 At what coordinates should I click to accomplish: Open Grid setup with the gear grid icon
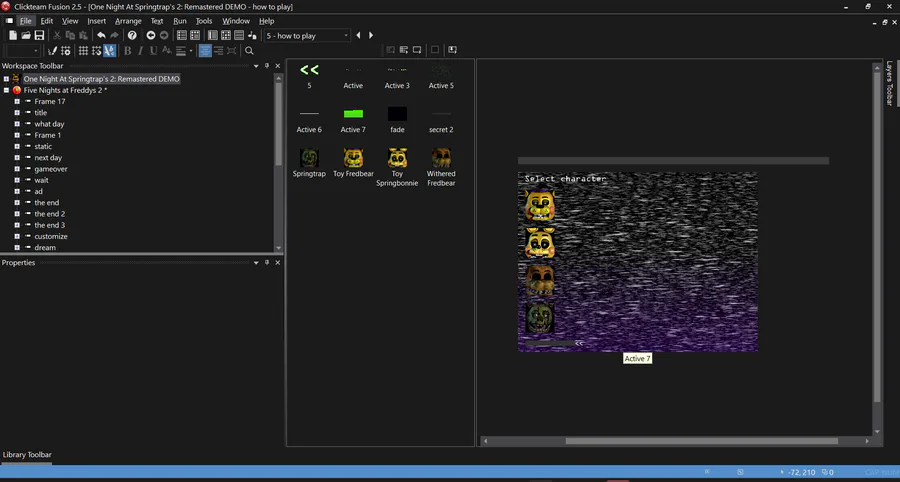click(x=65, y=50)
